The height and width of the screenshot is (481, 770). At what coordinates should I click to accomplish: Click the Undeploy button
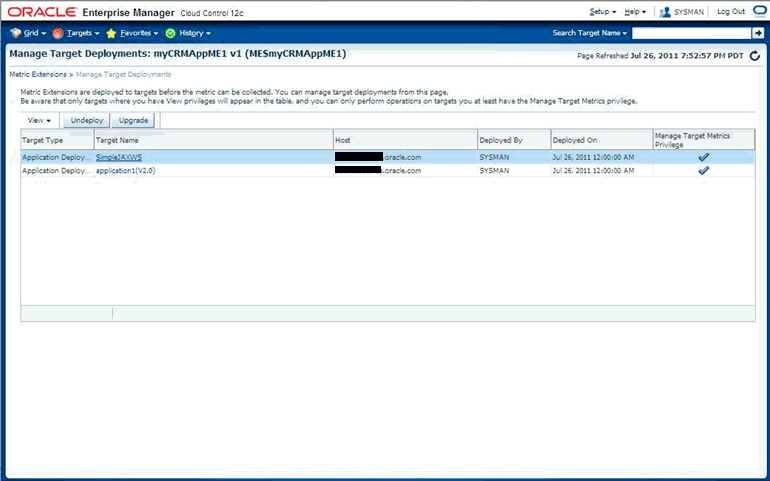[87, 120]
